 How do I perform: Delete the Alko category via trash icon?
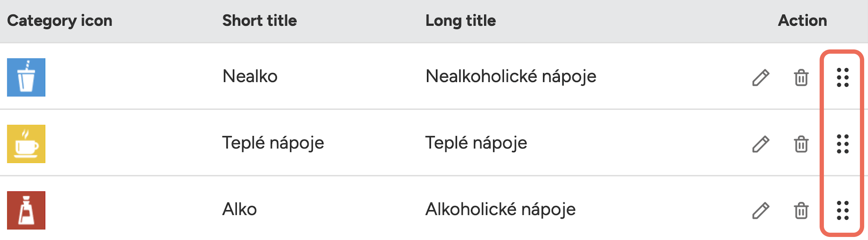pyautogui.click(x=801, y=210)
